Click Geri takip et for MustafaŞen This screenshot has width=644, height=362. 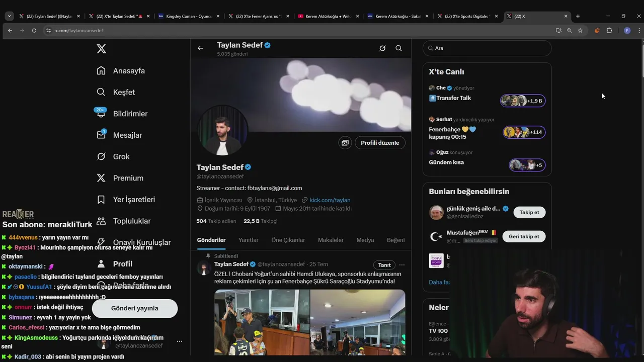pyautogui.click(x=524, y=236)
